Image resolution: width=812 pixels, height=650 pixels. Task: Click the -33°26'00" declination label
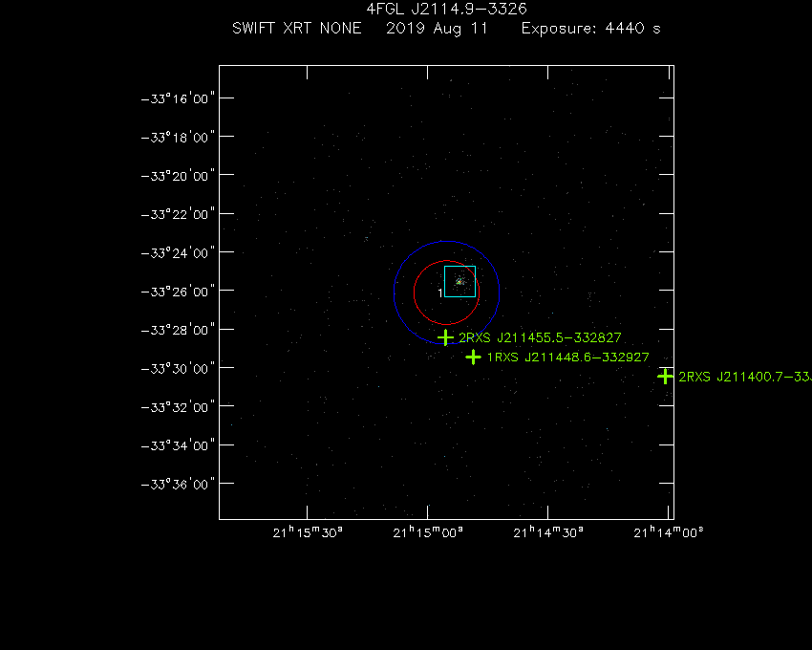click(x=178, y=292)
